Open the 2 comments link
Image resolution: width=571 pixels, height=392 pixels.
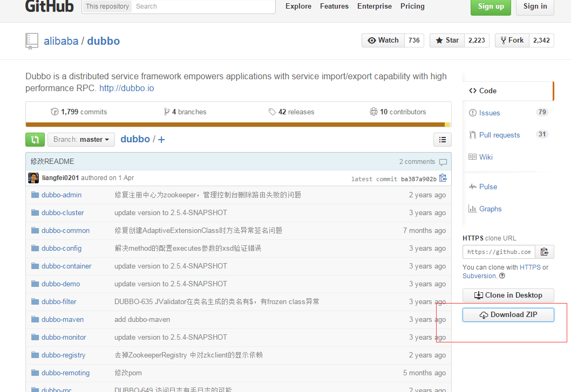pos(417,162)
